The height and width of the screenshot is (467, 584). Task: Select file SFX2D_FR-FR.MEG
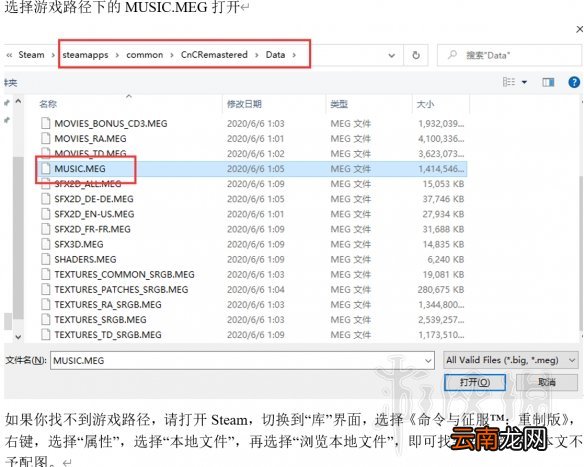[93, 229]
